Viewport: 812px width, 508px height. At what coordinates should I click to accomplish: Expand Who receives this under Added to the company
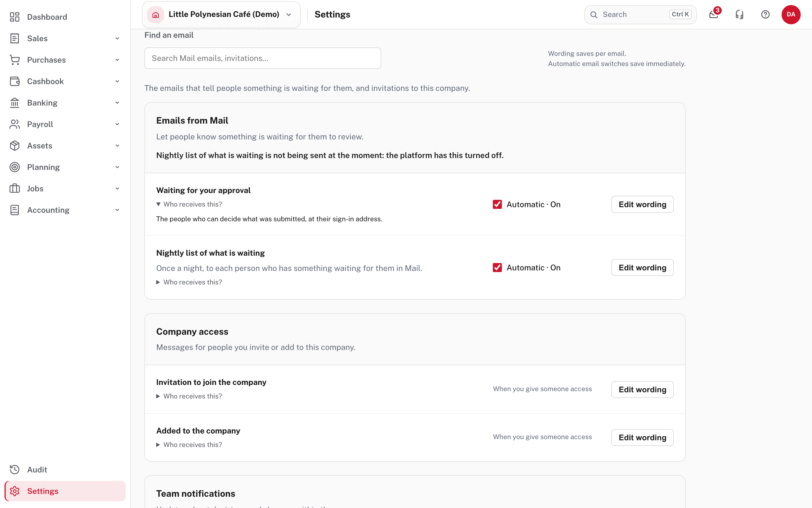(189, 444)
